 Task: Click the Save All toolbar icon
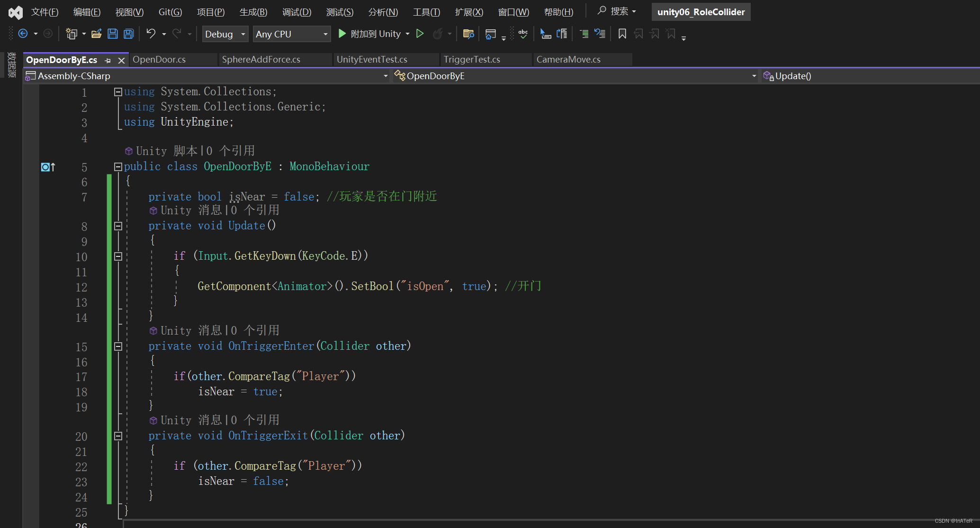point(129,34)
